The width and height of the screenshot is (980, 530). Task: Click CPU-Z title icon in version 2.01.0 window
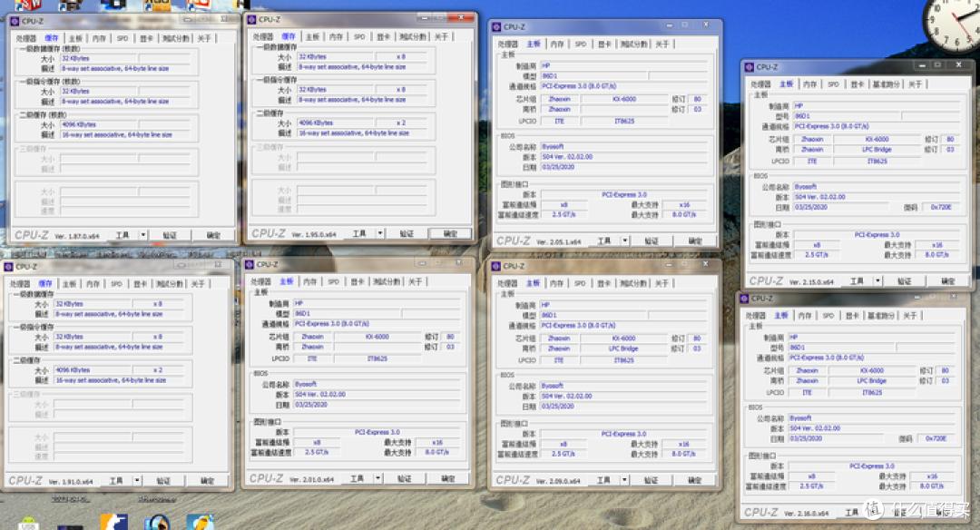pos(250,264)
